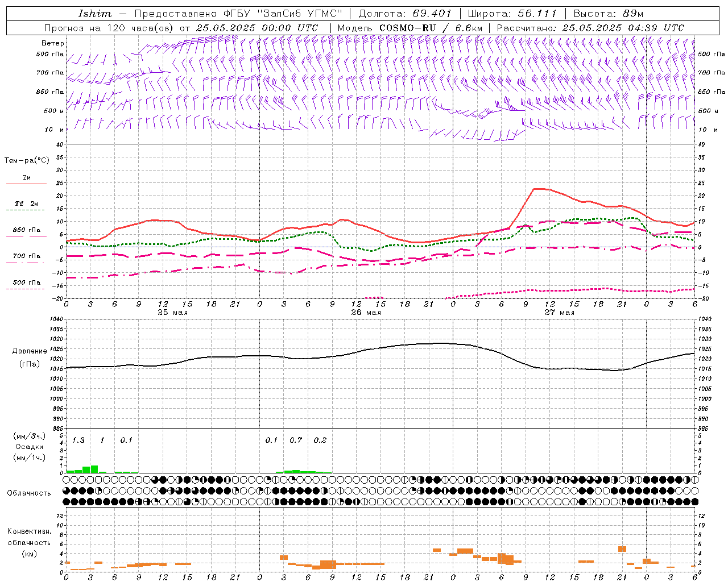Click the elevation text Высота: 89м
Image resolution: width=728 pixels, height=582 pixels.
(608, 14)
